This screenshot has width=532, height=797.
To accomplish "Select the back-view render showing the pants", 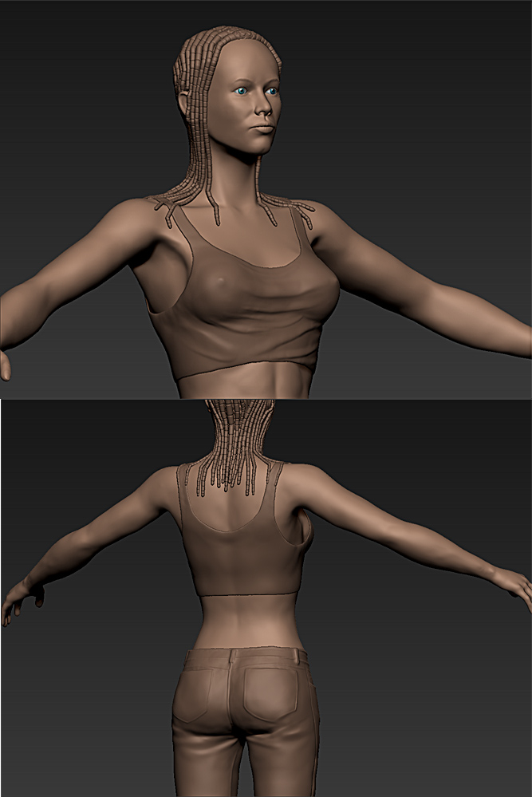I will click(x=266, y=598).
